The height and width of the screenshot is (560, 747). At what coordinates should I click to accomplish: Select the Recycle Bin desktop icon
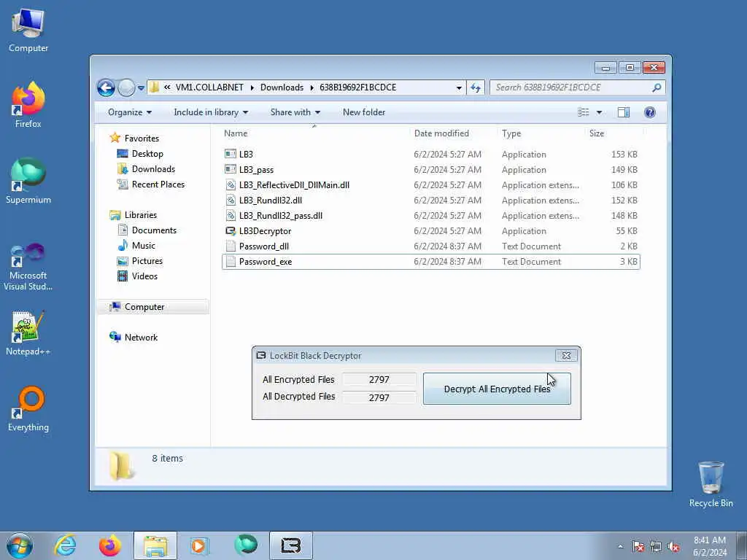[x=711, y=484]
